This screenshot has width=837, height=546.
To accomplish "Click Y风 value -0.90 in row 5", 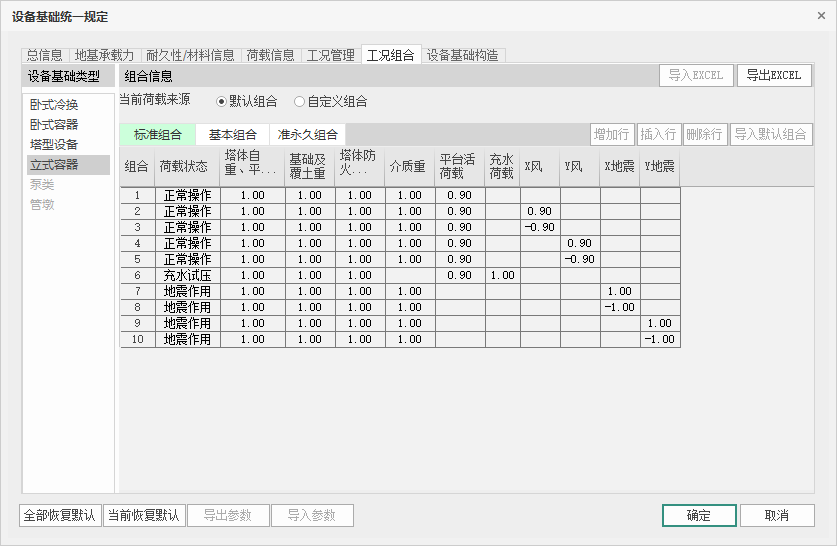I will pyautogui.click(x=580, y=259).
